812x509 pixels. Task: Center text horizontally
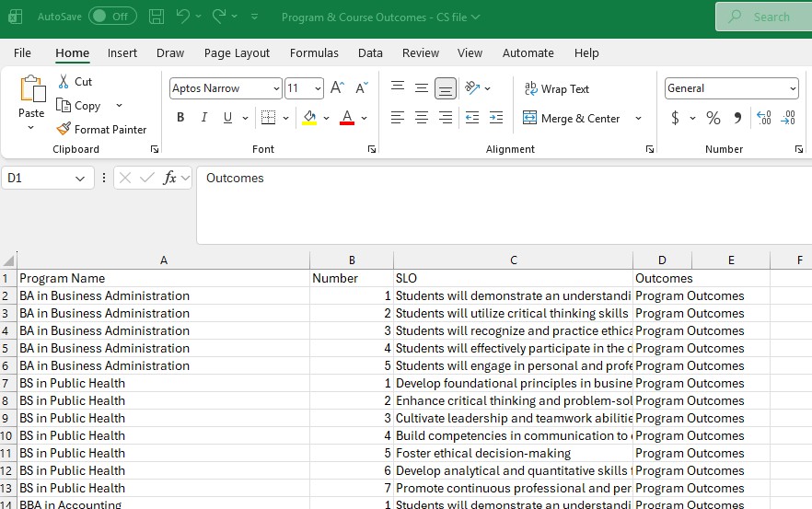click(x=422, y=118)
